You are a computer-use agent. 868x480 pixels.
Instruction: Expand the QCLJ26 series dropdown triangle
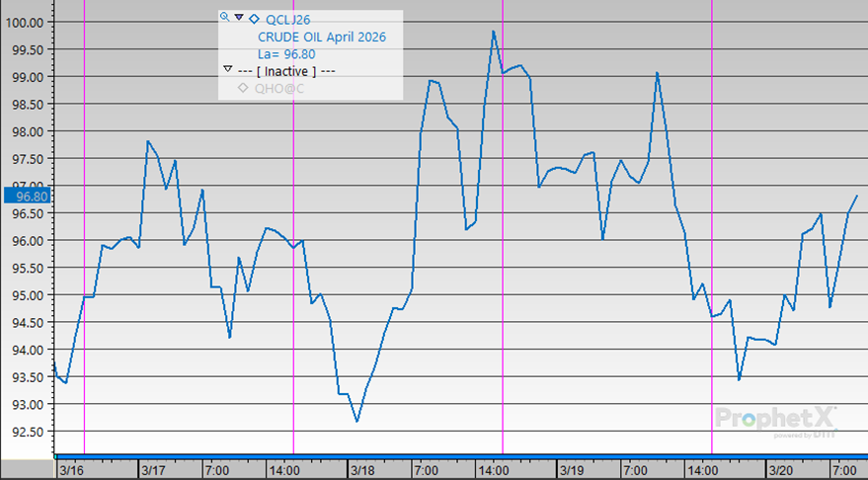point(239,18)
